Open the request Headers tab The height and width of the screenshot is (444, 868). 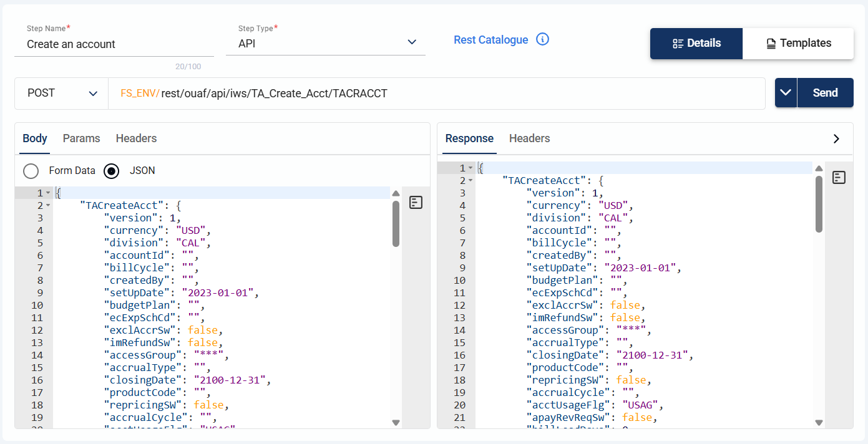pos(136,138)
